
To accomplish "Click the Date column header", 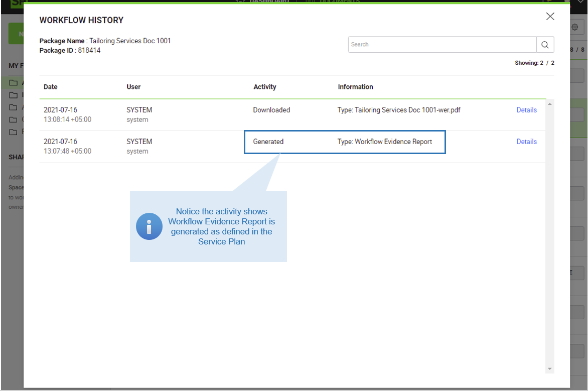I will [x=51, y=87].
